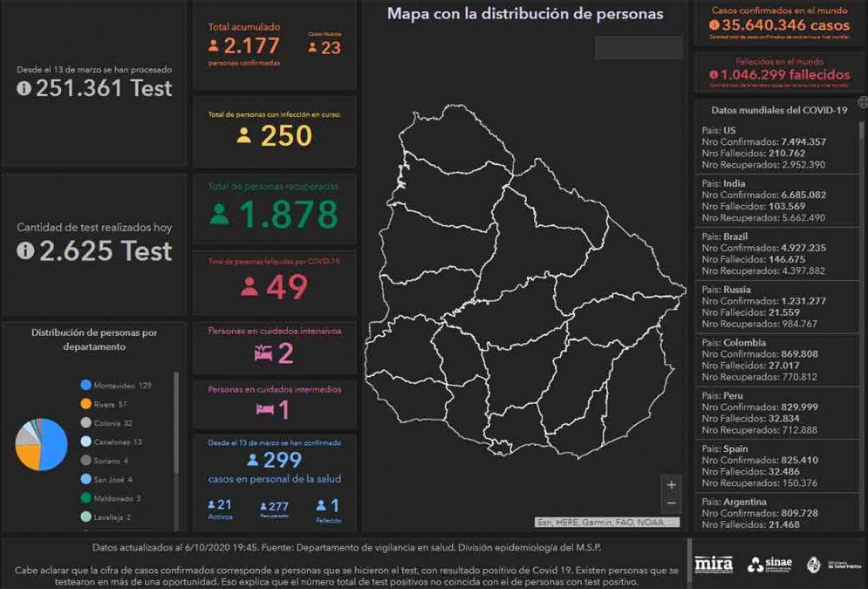
Task: Click the info icon next to 35.640.346 casos
Action: 714,25
